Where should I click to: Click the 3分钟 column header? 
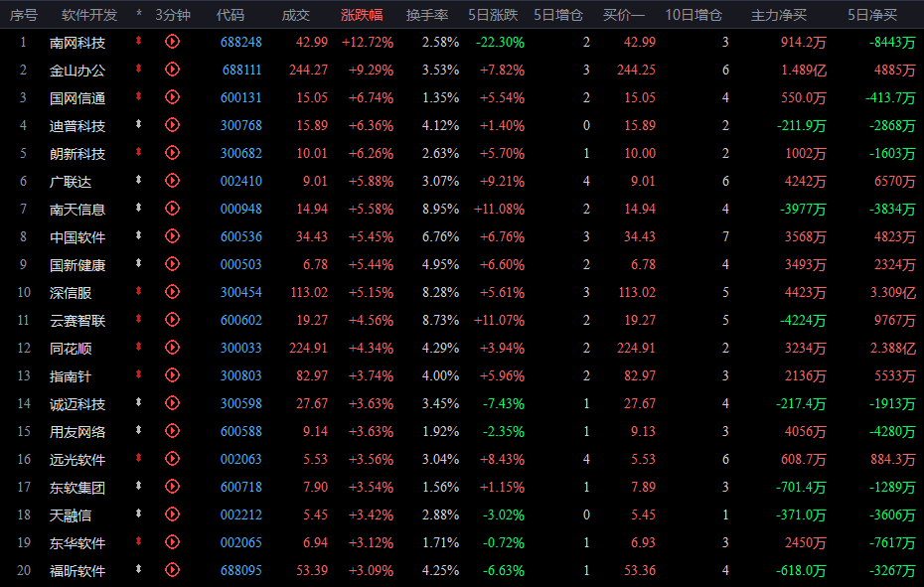173,15
